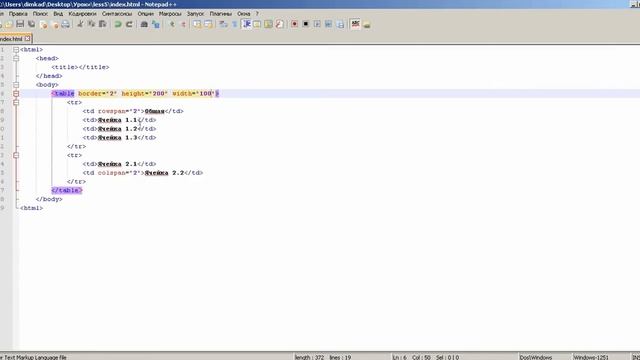Collapse the <table> fold marker

16,94
